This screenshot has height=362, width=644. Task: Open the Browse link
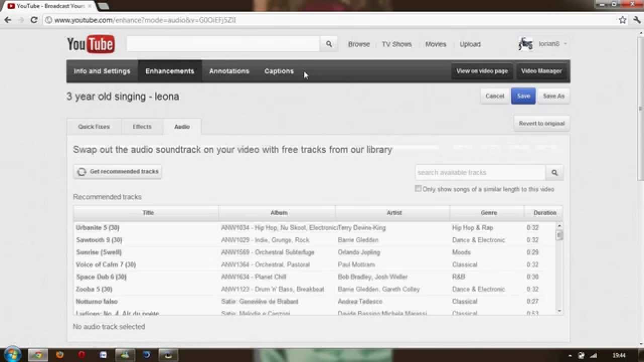pyautogui.click(x=359, y=44)
